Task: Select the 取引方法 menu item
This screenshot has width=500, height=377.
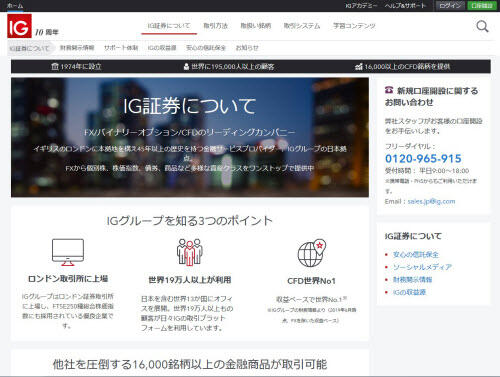Action: pyautogui.click(x=216, y=26)
